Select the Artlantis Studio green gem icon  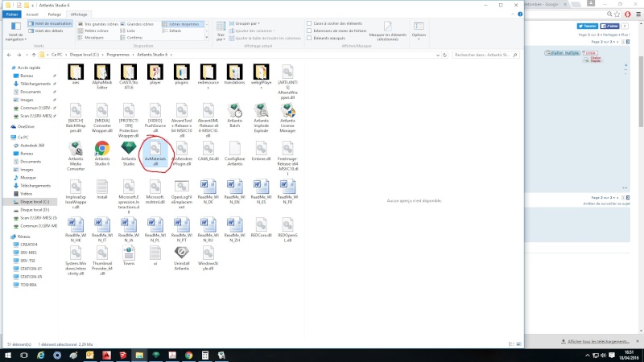[129, 154]
